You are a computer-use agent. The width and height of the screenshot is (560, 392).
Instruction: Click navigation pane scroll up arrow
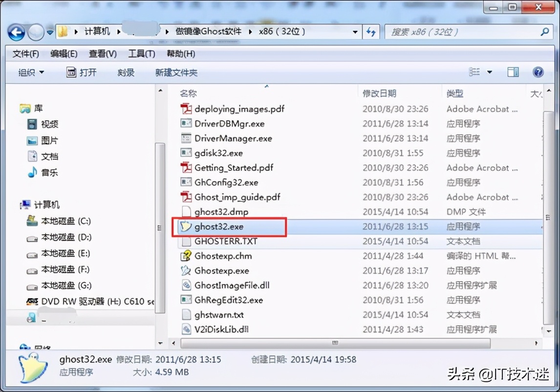click(x=160, y=90)
